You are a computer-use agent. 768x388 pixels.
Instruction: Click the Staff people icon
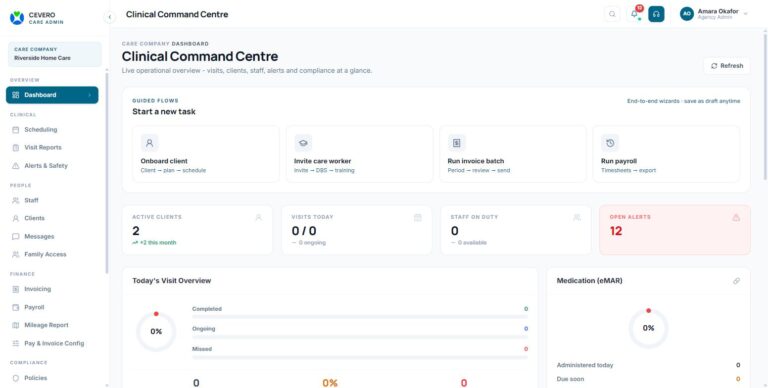16,200
